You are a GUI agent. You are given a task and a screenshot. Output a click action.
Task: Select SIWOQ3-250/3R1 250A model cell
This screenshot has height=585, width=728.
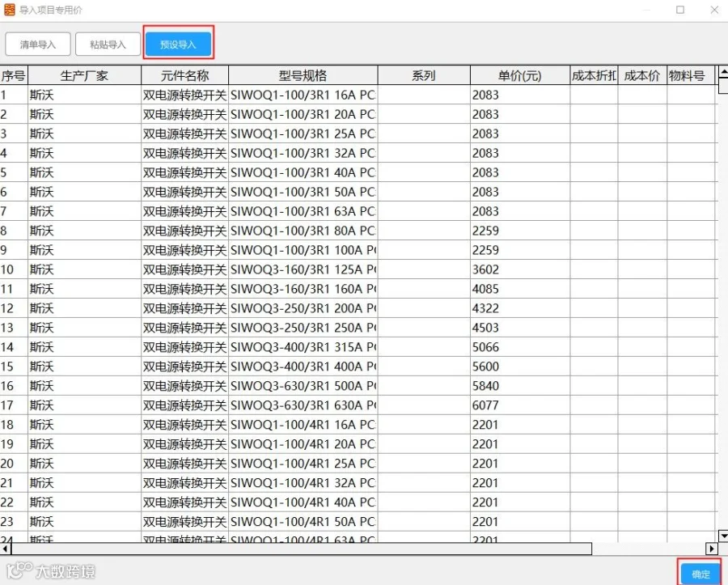coord(303,328)
